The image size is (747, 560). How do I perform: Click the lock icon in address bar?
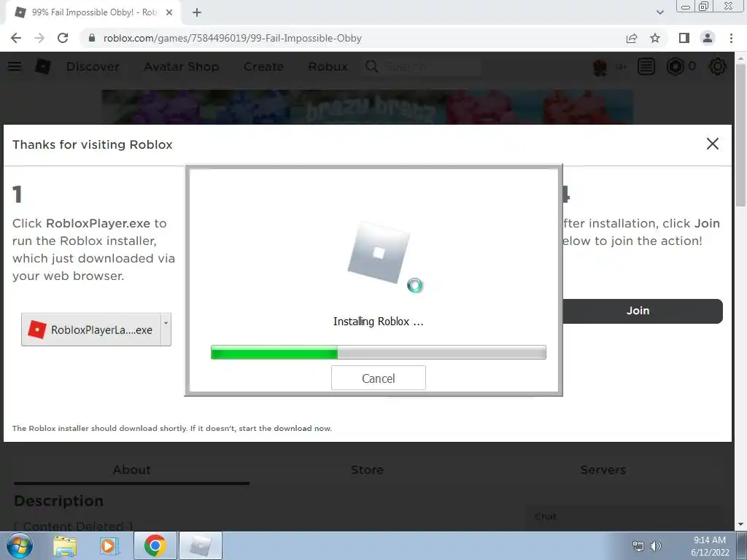[x=92, y=38]
